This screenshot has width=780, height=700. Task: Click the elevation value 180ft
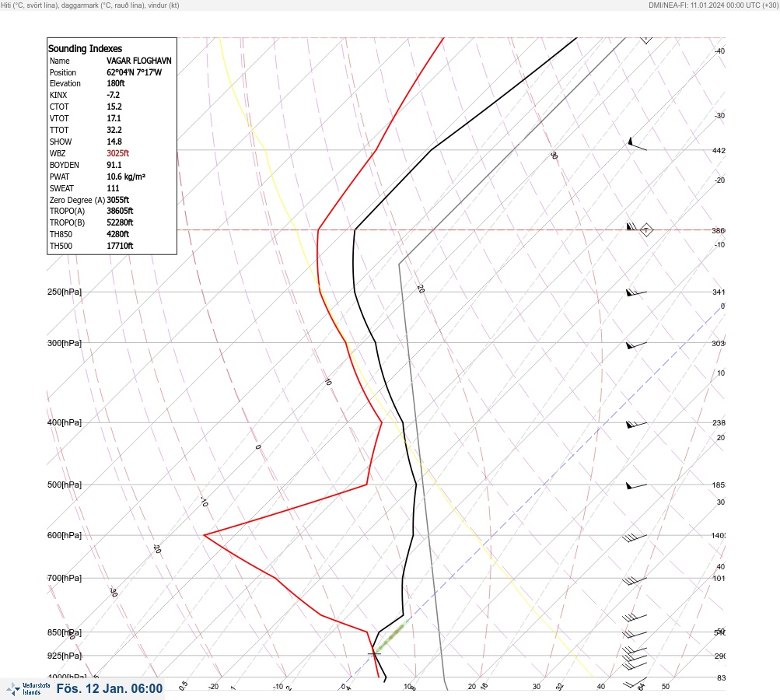tap(115, 83)
